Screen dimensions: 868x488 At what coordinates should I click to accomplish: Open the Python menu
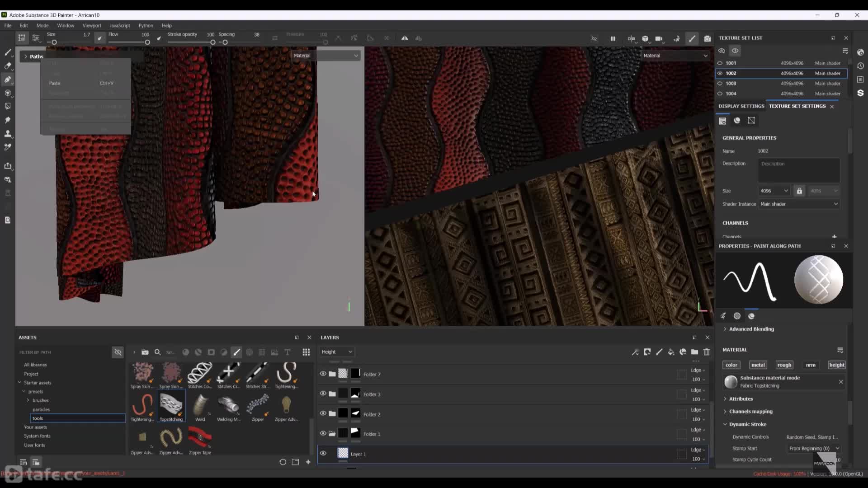click(146, 26)
